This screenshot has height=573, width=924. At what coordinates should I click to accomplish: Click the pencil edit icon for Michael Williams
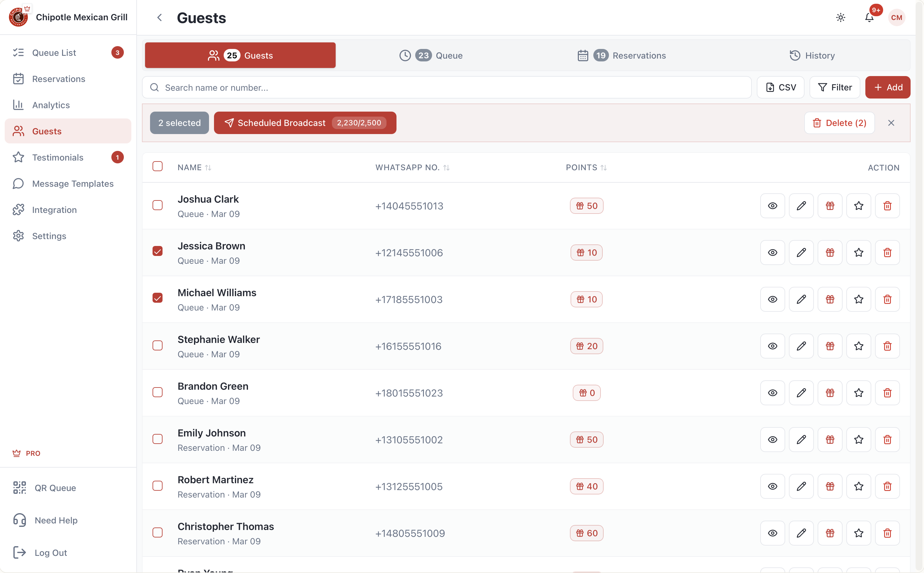click(801, 299)
